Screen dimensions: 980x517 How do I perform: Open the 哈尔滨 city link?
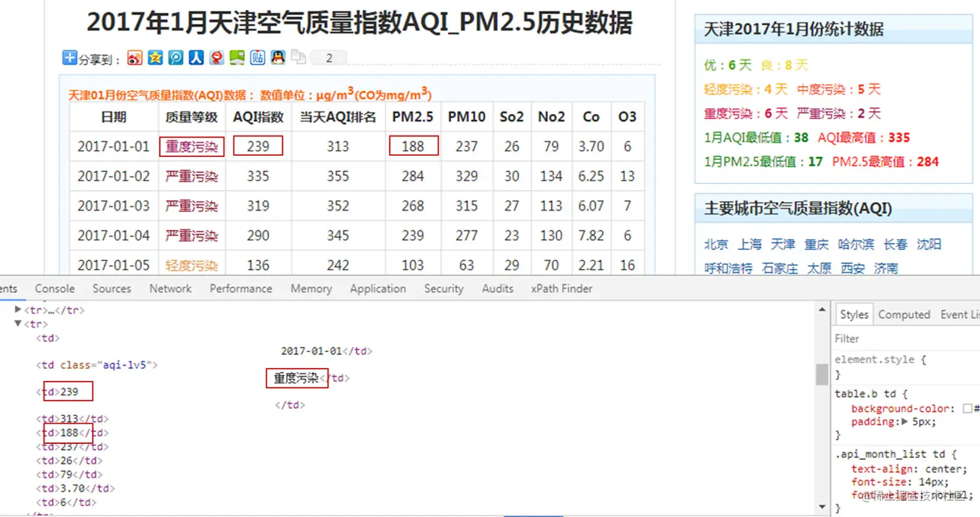[856, 244]
